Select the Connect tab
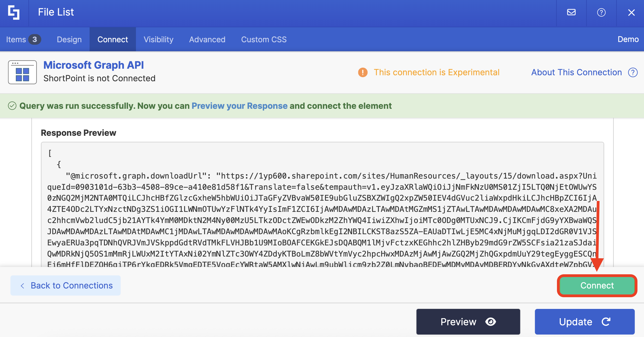Screen dimensions: 644x337 coord(112,40)
